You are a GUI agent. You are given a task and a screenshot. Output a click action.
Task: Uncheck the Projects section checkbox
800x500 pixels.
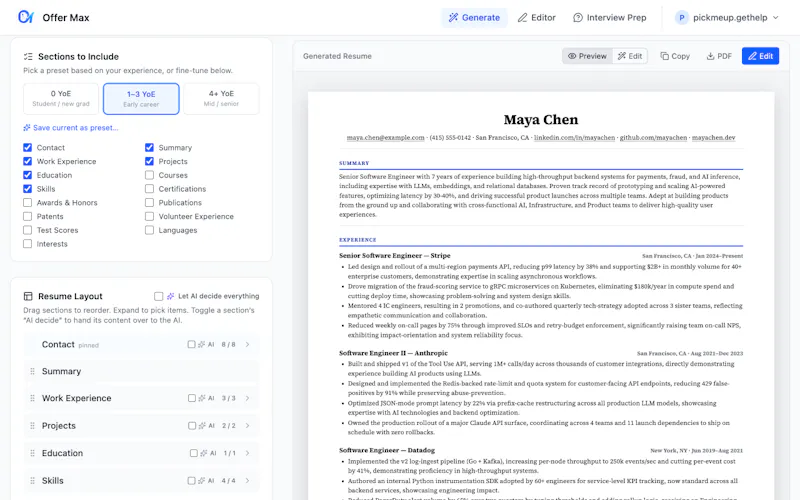coord(149,161)
